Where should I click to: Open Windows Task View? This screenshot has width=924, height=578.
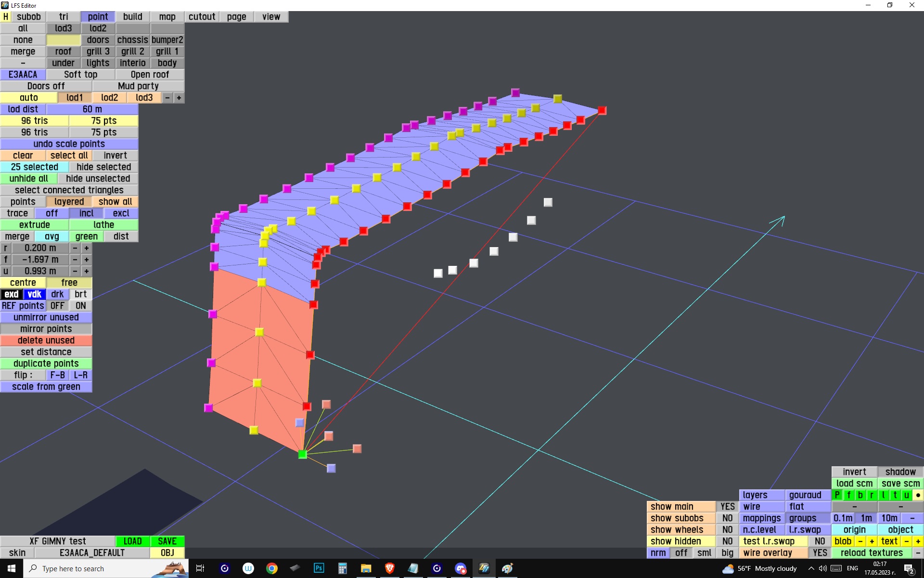(x=200, y=568)
